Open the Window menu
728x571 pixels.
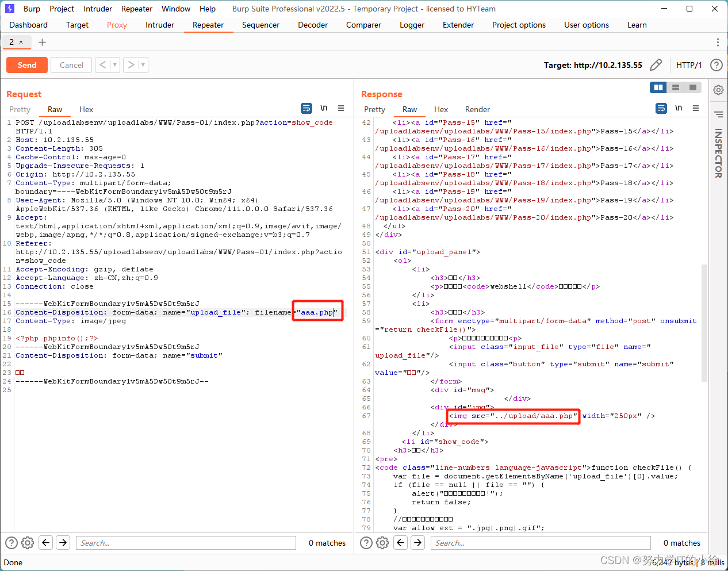point(175,9)
